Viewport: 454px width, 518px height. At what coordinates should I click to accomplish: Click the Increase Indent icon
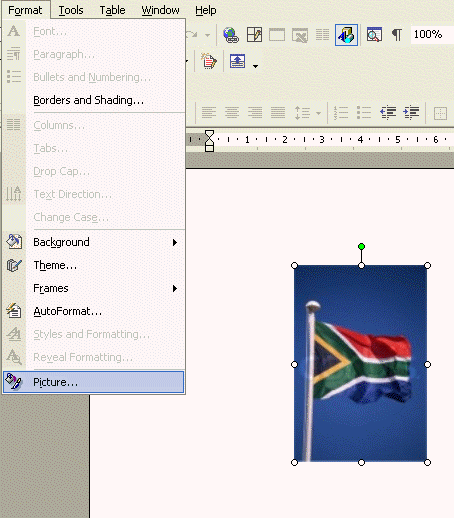[411, 113]
